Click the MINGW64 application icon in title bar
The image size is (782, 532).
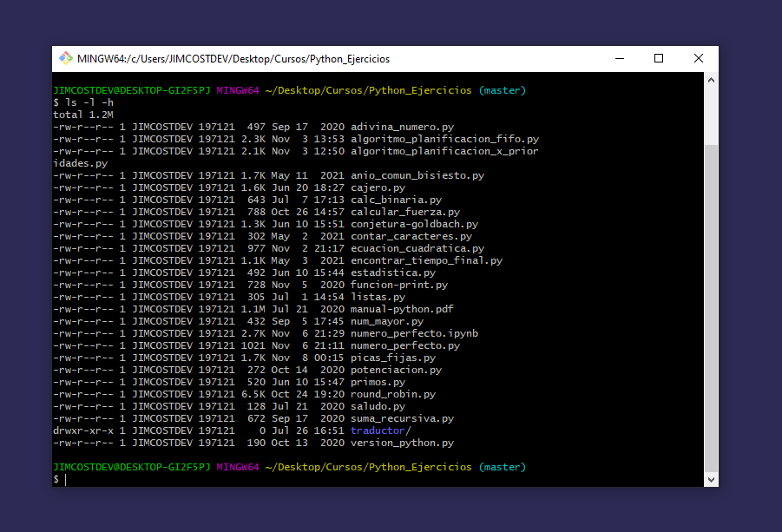(x=64, y=58)
